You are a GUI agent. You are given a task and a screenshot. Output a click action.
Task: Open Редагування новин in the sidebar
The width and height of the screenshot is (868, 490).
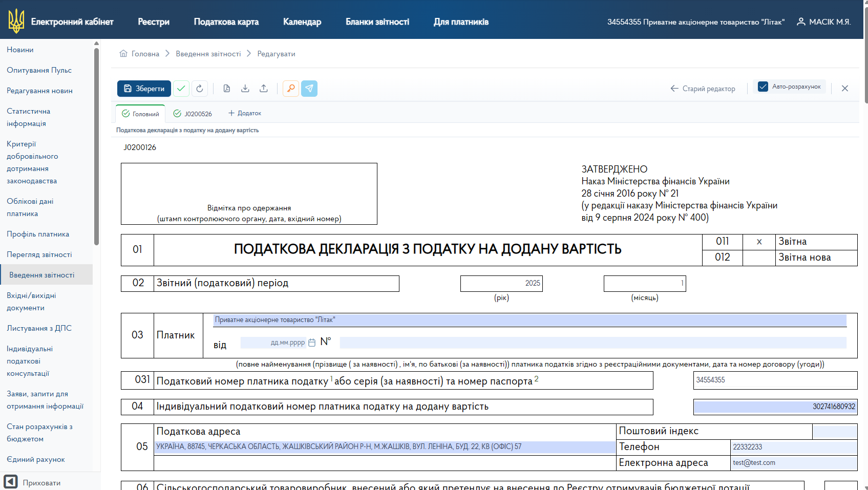click(39, 91)
